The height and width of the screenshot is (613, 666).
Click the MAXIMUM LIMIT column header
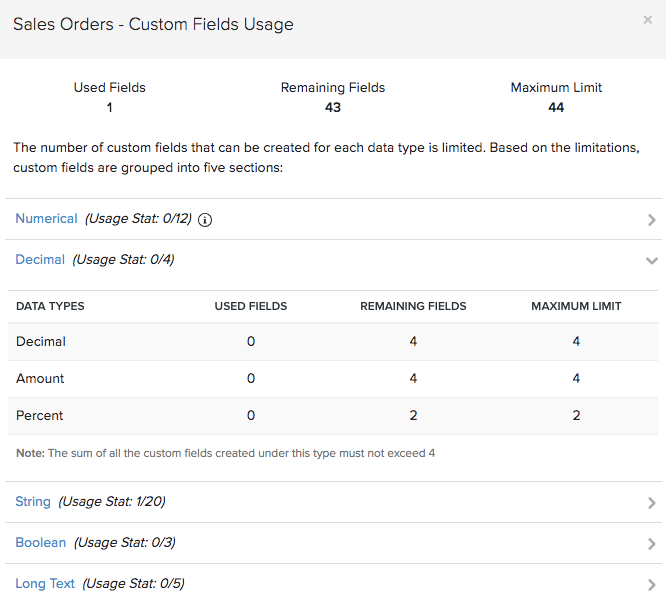[x=576, y=306]
